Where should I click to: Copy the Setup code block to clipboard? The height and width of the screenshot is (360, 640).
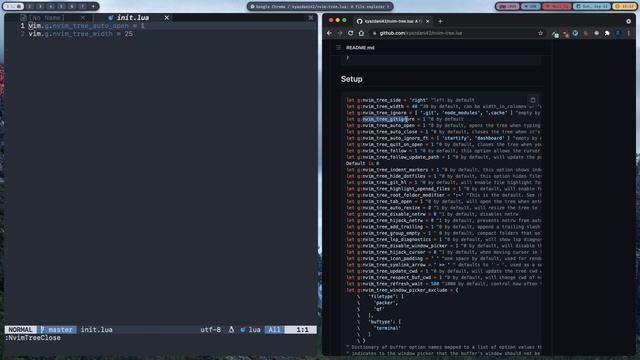pyautogui.click(x=533, y=100)
